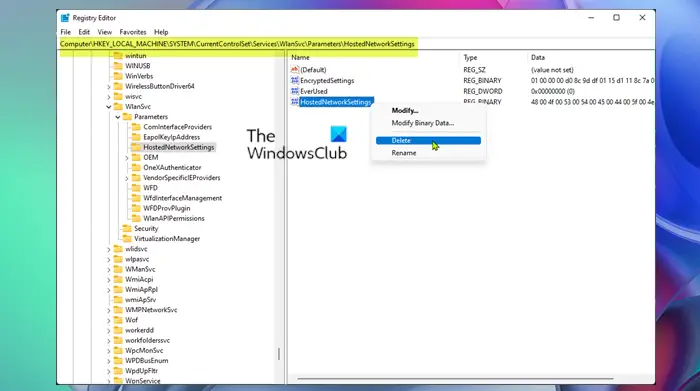Click the OneXAuthenticator folder icon
Viewport: 700px width, 391px height.
point(136,167)
